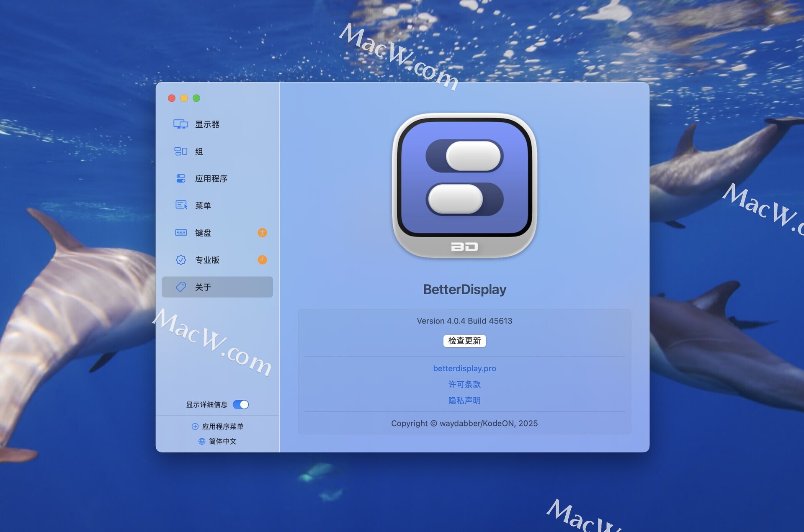Click the green zoom window button
Image resolution: width=804 pixels, height=532 pixels.
click(x=196, y=98)
